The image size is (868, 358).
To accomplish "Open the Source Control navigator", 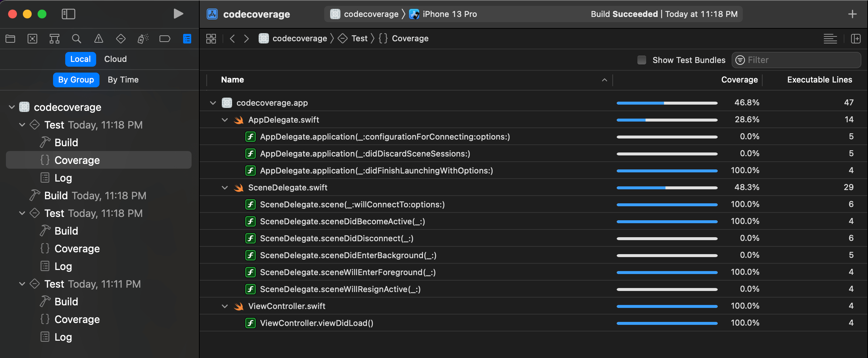I will pos(32,39).
